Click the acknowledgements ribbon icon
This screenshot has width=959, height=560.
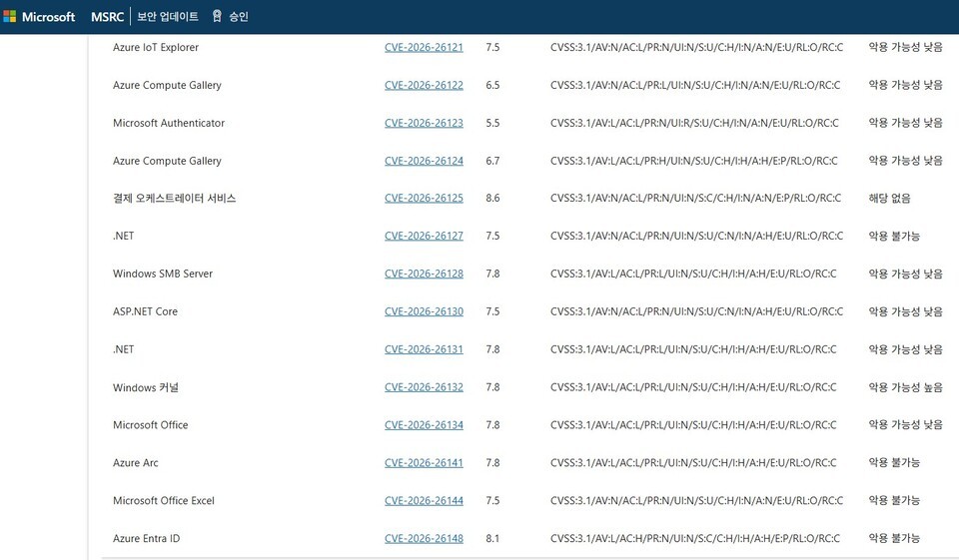pos(217,17)
